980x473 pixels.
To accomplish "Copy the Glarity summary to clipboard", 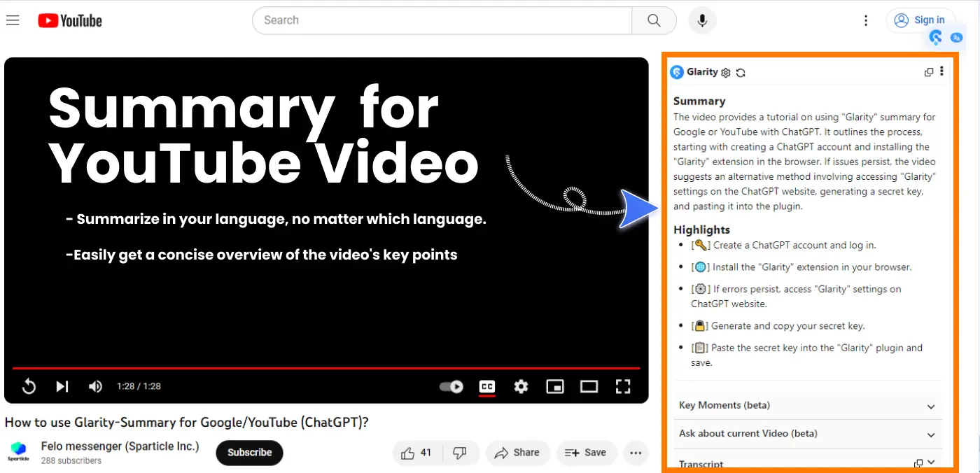I will click(x=929, y=71).
